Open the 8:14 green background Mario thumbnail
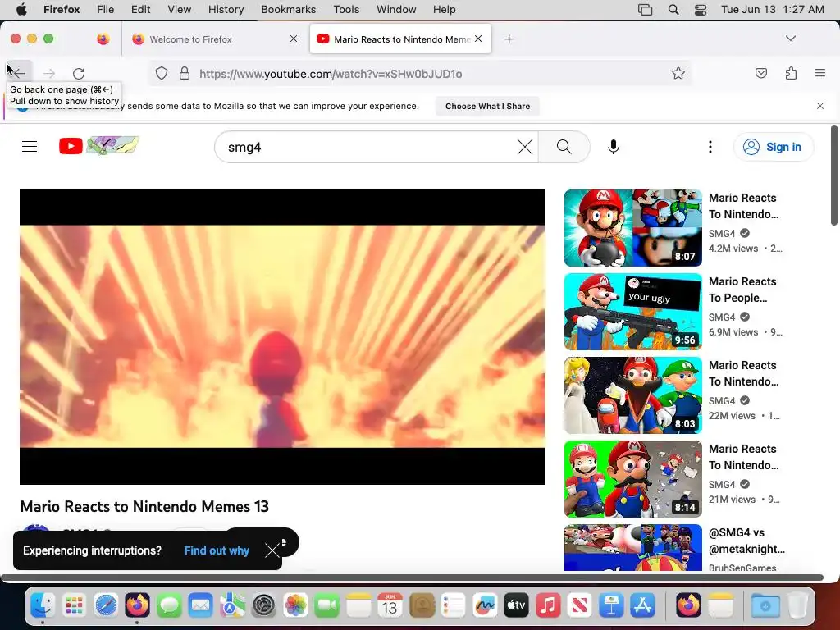 [633, 479]
